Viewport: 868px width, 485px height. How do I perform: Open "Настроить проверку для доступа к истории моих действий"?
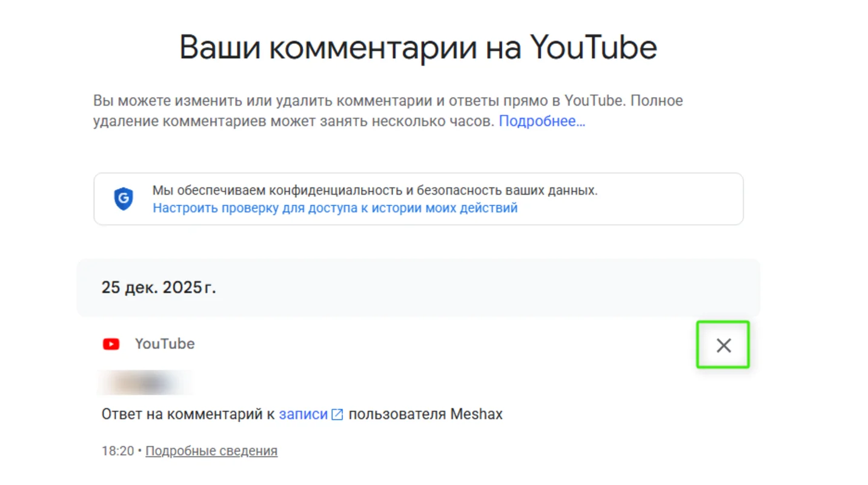335,208
